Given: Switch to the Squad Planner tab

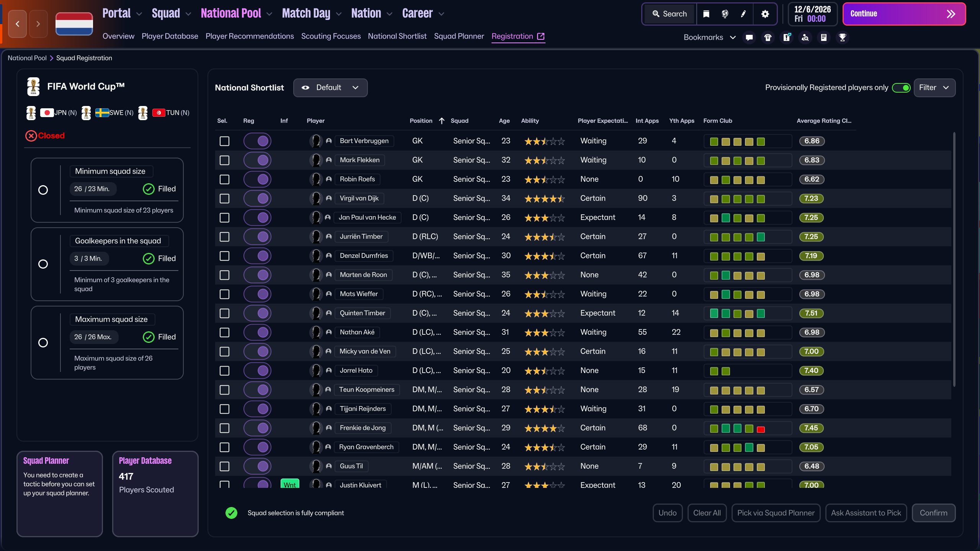Looking at the screenshot, I should click(x=459, y=36).
